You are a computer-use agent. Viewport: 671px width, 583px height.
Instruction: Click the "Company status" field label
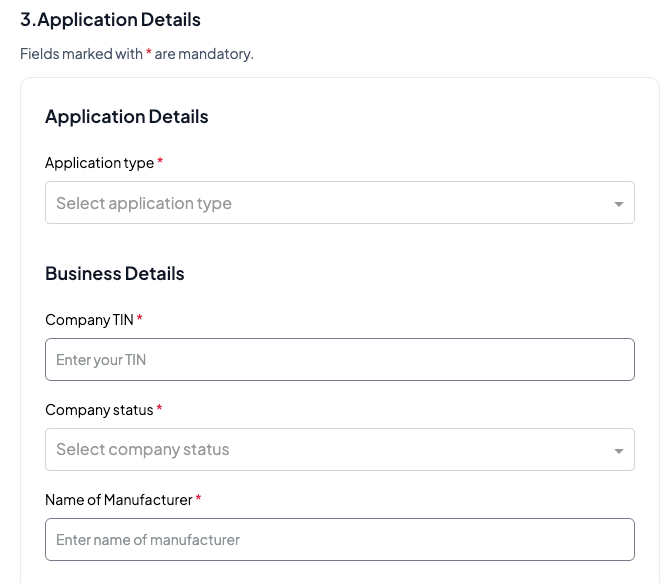point(99,410)
